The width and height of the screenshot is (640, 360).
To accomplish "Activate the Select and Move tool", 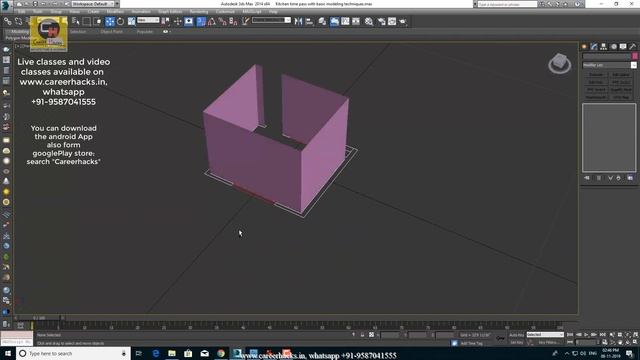I will (110, 21).
